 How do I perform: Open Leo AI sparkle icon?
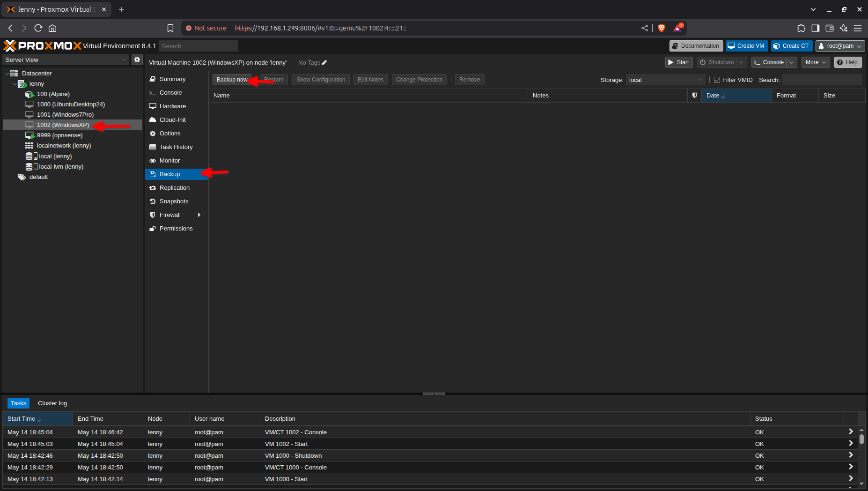(843, 28)
